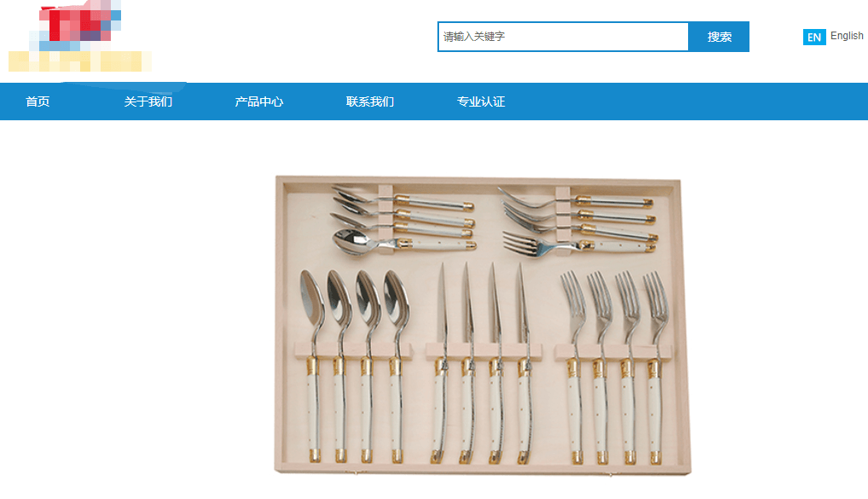This screenshot has height=499, width=868.
Task: Click the EN language badge icon
Action: (813, 38)
